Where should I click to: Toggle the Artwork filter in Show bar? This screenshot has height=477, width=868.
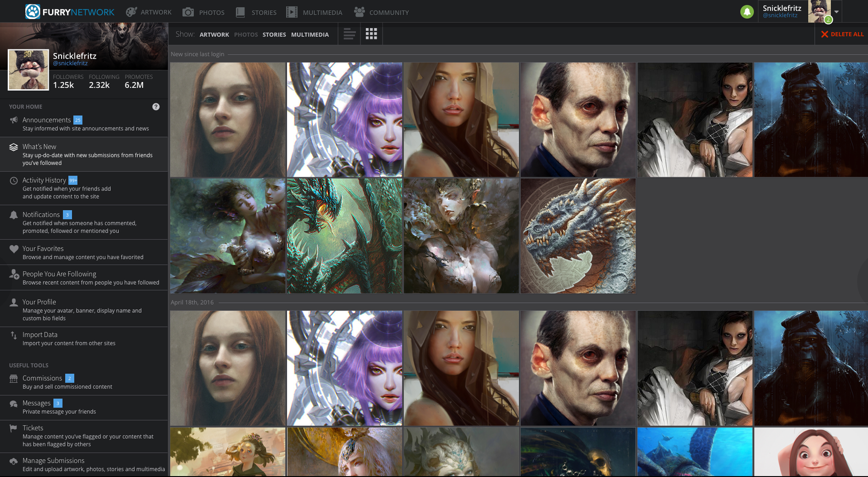[x=214, y=34]
